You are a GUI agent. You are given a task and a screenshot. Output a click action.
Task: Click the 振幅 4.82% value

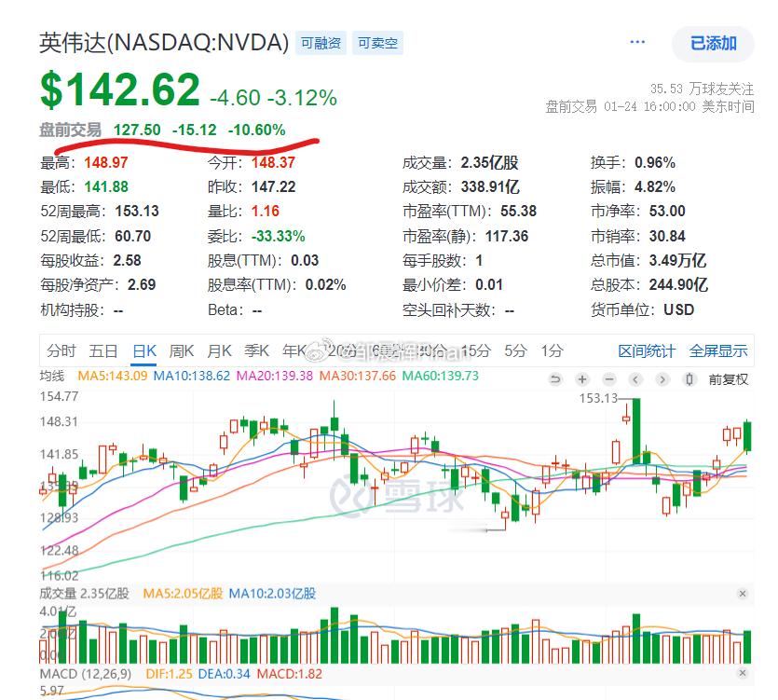coord(655,187)
